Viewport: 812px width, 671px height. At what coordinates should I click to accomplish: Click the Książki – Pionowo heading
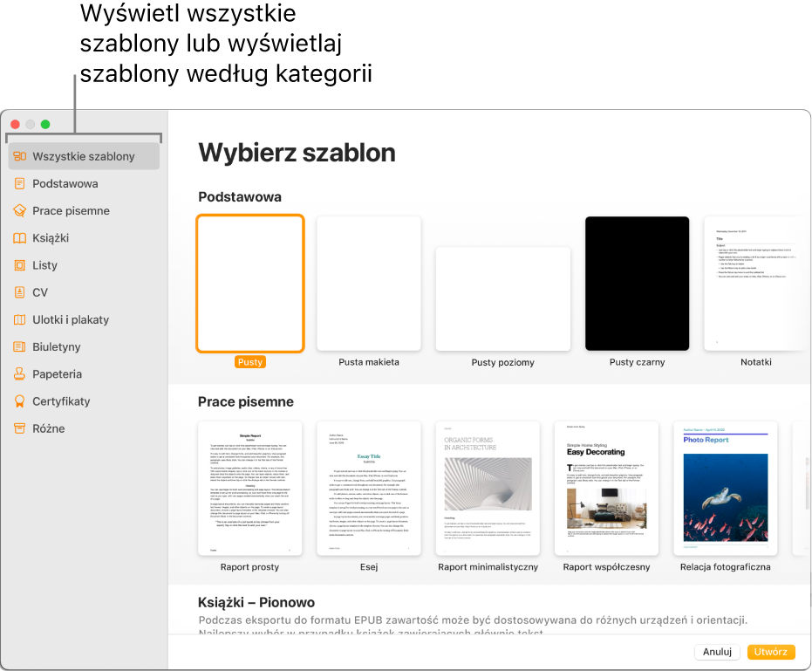256,603
